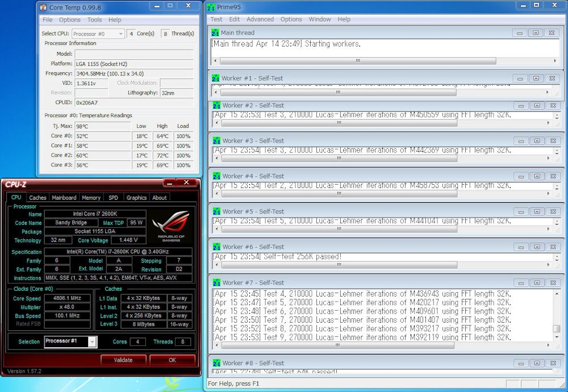Click the Validate button in CPU-Z
Viewport: 568px width, 392px height.
pyautogui.click(x=123, y=360)
